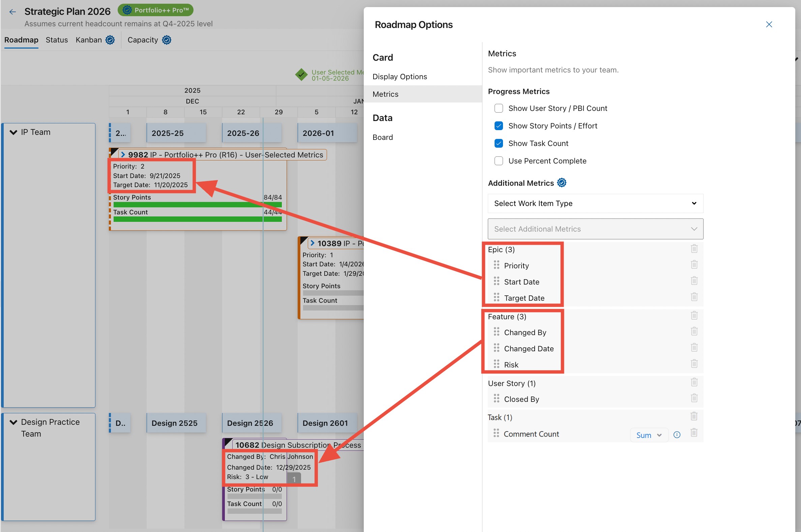
Task: Click the drag handle beside Start Date
Action: (496, 281)
